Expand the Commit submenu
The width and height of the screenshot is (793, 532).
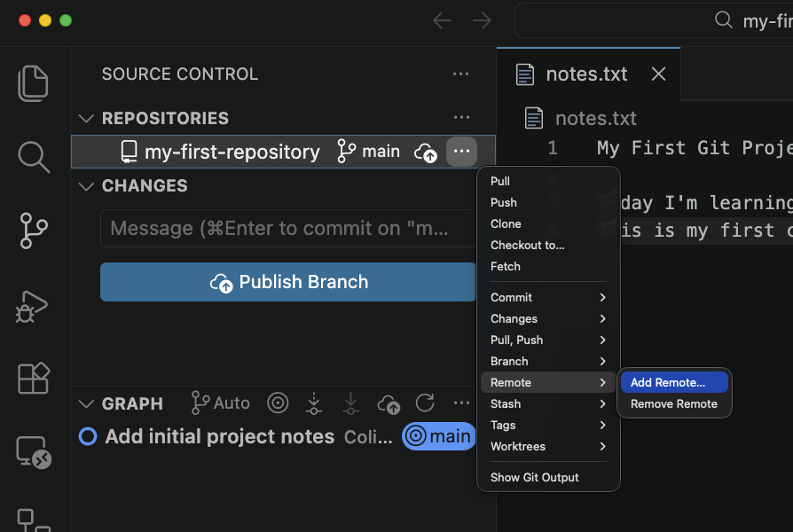click(548, 297)
